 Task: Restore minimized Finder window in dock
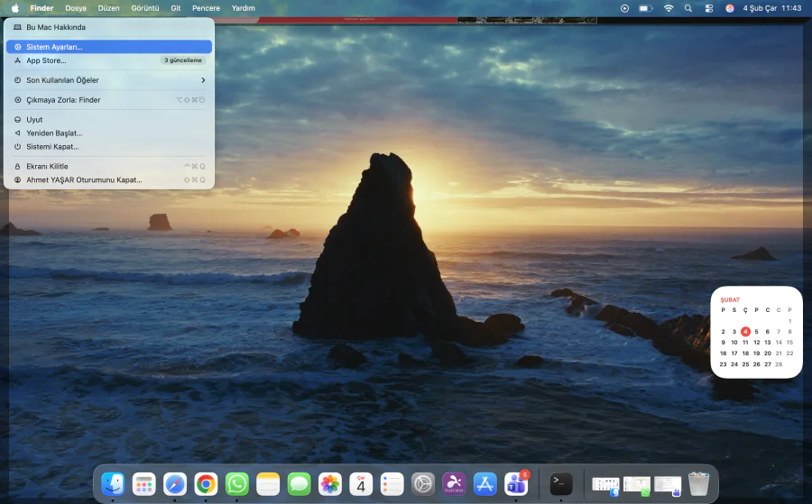pyautogui.click(x=606, y=486)
